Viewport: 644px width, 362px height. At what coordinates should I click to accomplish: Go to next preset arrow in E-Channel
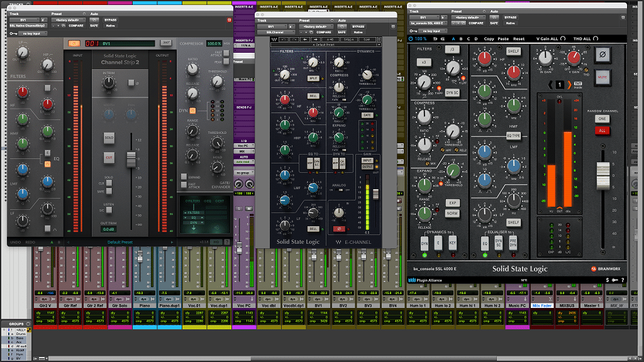315,40
